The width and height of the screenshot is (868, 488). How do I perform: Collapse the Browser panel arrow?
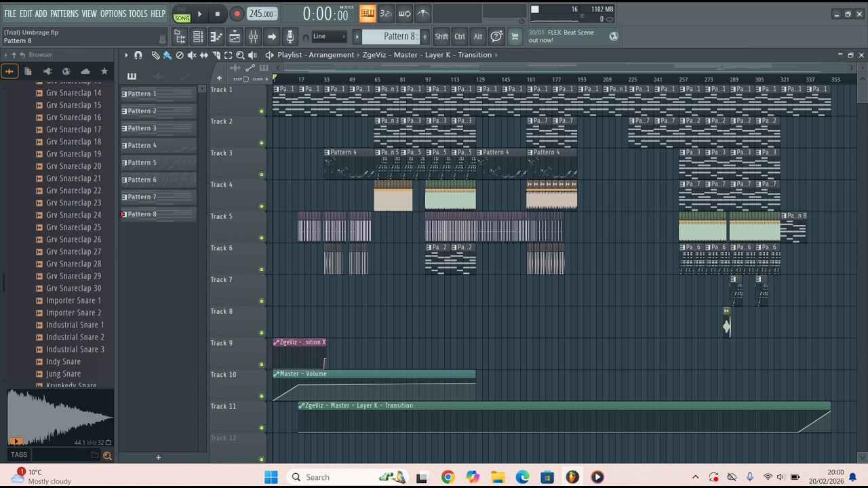coord(5,55)
